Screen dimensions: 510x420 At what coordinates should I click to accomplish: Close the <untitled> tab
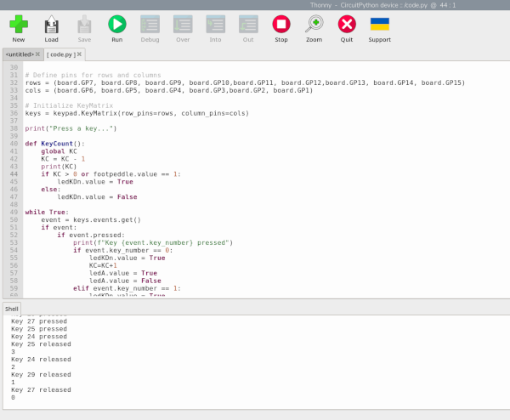click(38, 54)
